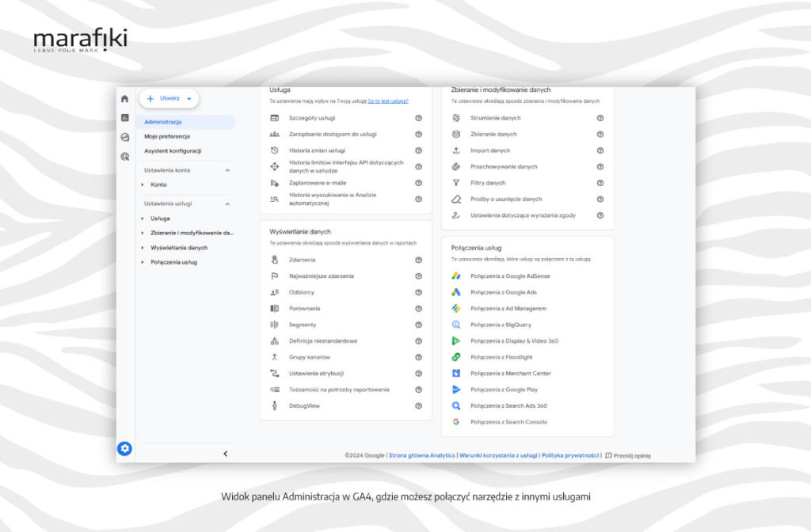
Task: Click the Porównania icon
Action: point(275,309)
